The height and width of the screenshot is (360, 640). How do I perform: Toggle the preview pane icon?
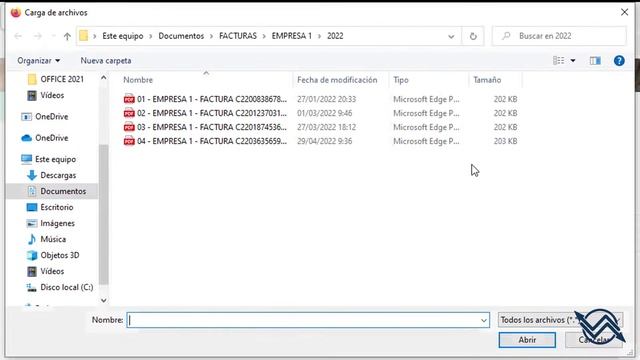pos(595,61)
